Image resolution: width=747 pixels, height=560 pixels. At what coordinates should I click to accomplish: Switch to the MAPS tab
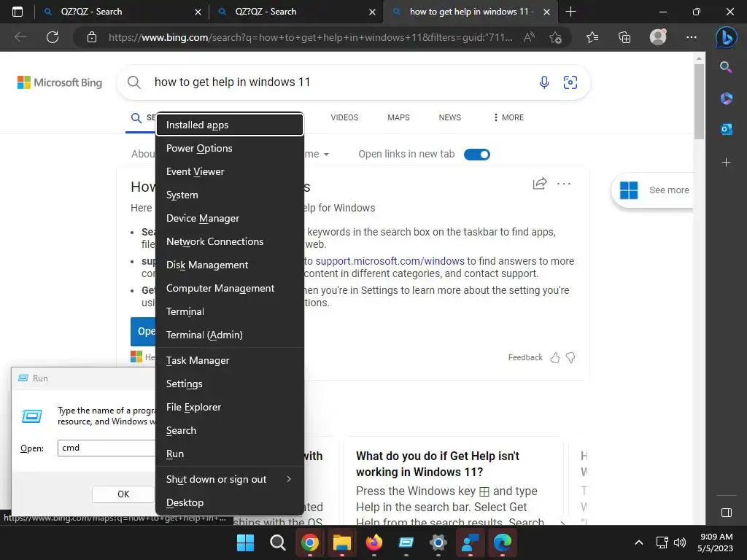click(x=398, y=117)
